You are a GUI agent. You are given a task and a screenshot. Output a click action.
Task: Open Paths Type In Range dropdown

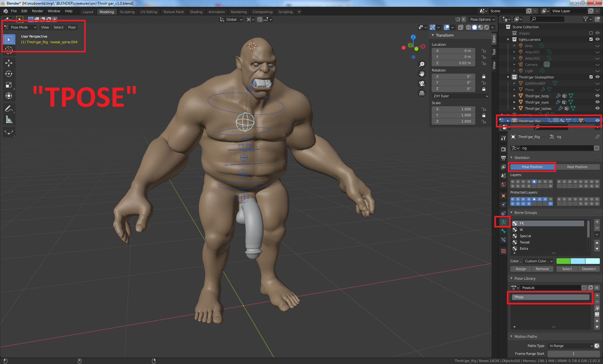point(571,346)
